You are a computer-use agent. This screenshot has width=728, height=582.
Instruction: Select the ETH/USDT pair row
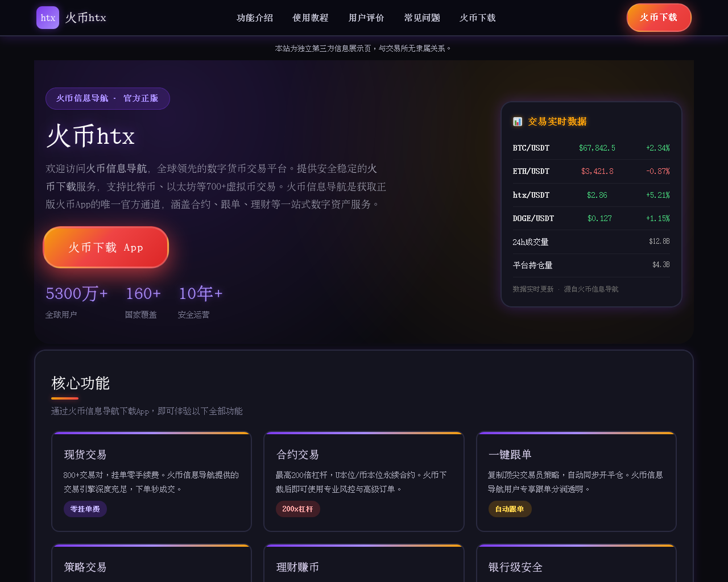pos(591,171)
